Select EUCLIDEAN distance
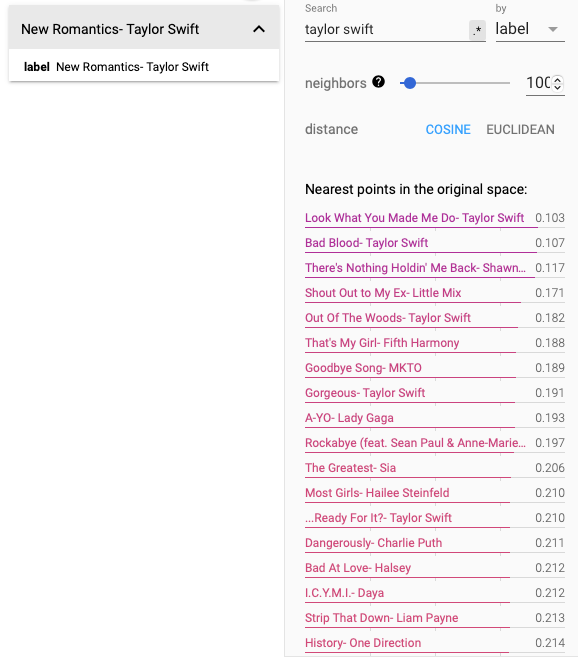The width and height of the screenshot is (578, 657). (520, 129)
